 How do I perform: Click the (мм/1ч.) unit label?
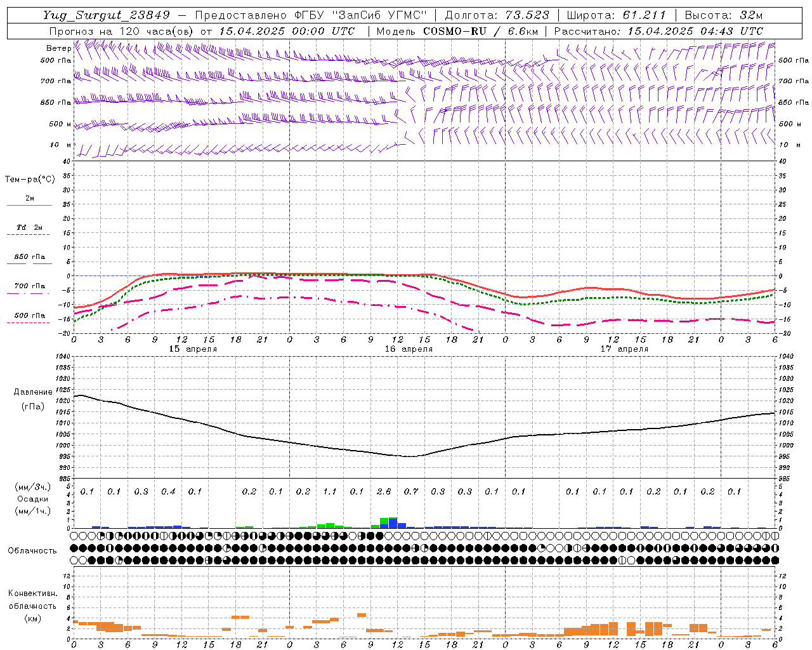pyautogui.click(x=33, y=511)
